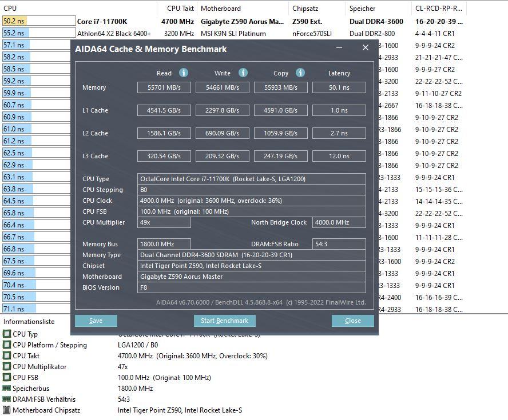Select the 71.1 ns result bar
508x420 pixels.
[36, 309]
